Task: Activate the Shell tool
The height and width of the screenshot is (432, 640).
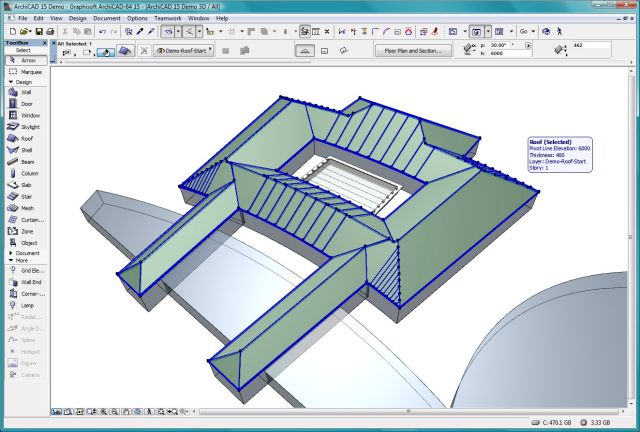Action: coord(26,150)
